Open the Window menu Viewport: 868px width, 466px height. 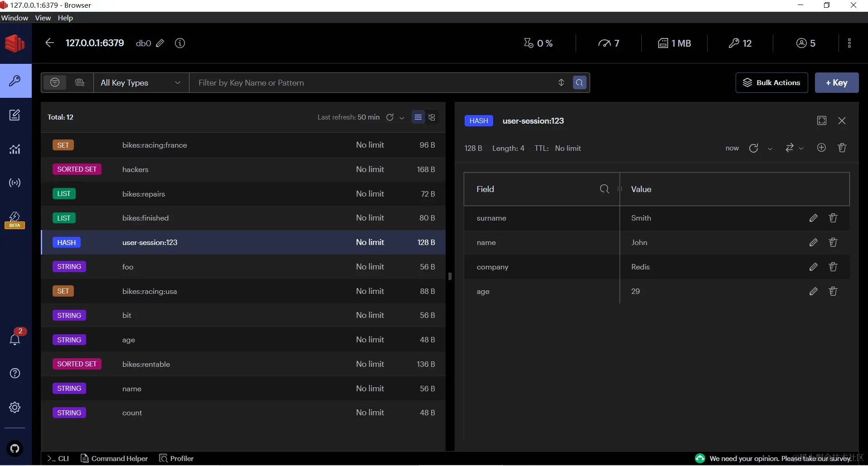coord(15,18)
